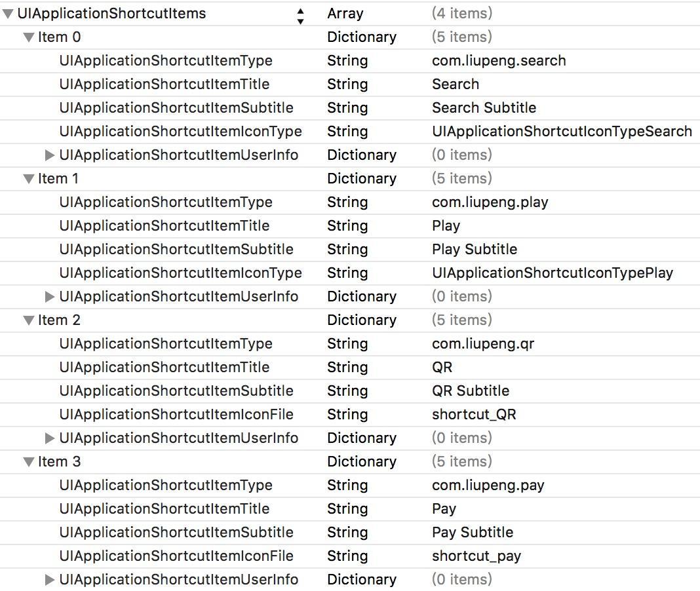The height and width of the screenshot is (591, 700).
Task: Select the shortcut_QR icon file value
Action: (474, 415)
